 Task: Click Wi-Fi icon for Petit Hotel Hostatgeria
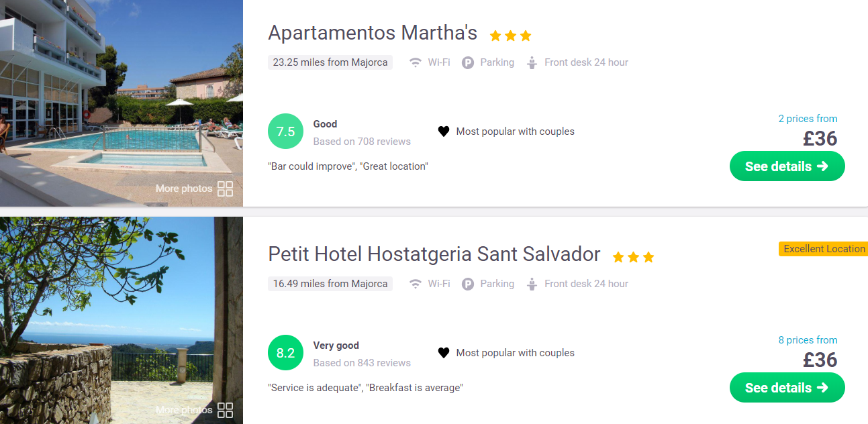(416, 284)
